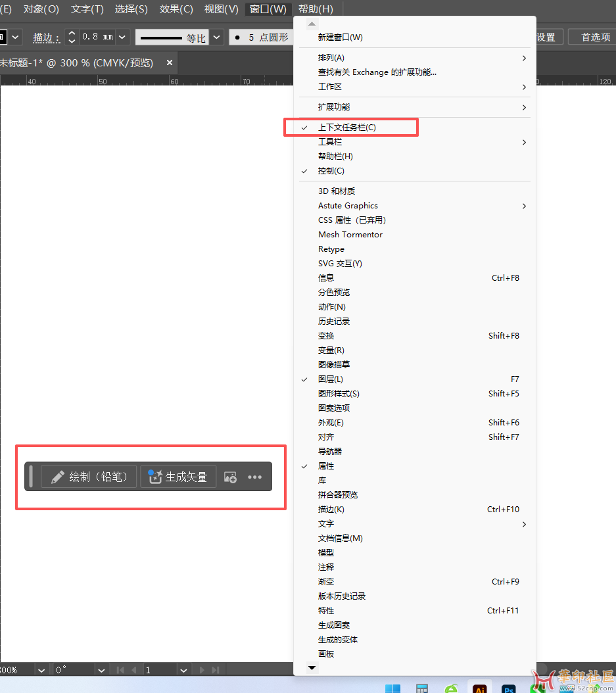Uncheck 上下文任务栏 in the Window menu
This screenshot has height=693, width=616.
point(347,128)
